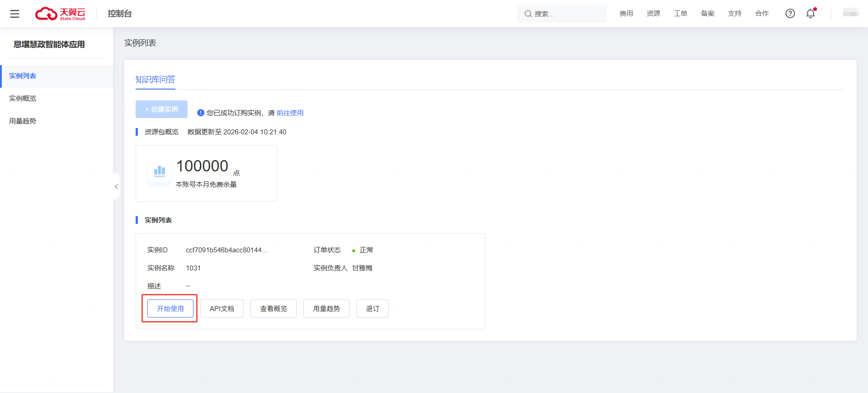
Task: Click the 退订 button
Action: [372, 308]
